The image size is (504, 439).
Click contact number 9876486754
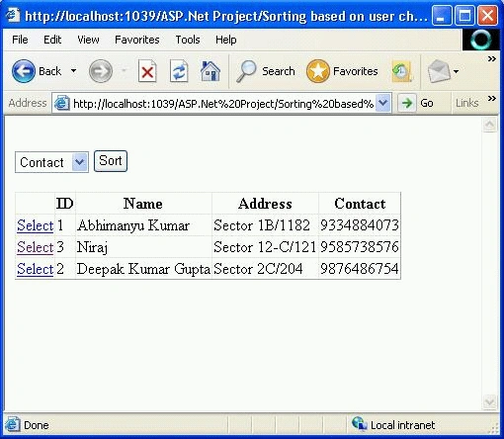coord(360,269)
